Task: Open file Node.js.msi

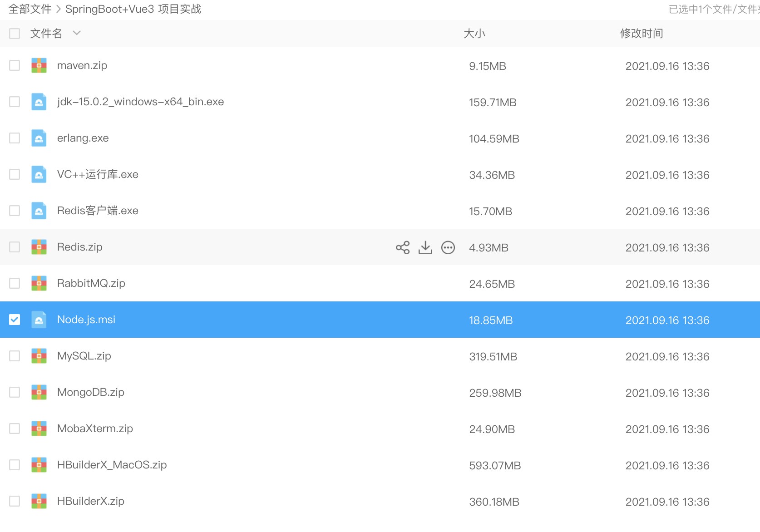Action: pos(86,320)
